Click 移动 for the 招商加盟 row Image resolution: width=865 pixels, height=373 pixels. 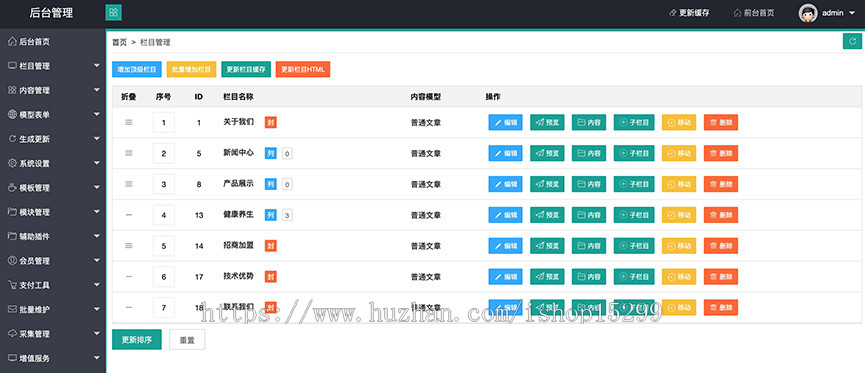[679, 246]
